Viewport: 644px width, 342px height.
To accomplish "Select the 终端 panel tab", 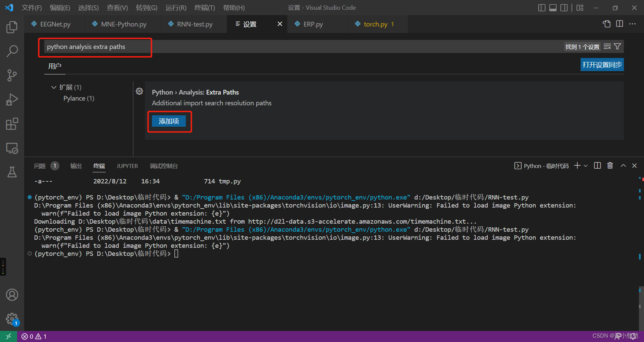I will click(x=99, y=166).
